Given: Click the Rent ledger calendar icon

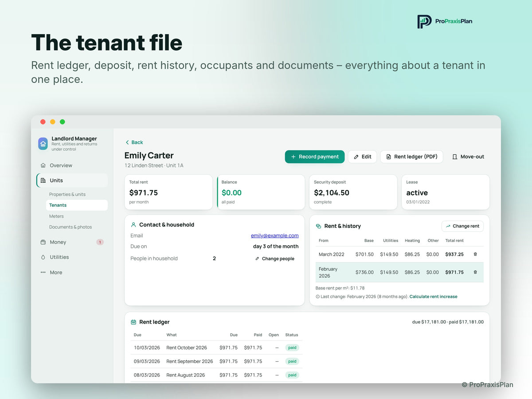Looking at the screenshot, I should [x=133, y=322].
